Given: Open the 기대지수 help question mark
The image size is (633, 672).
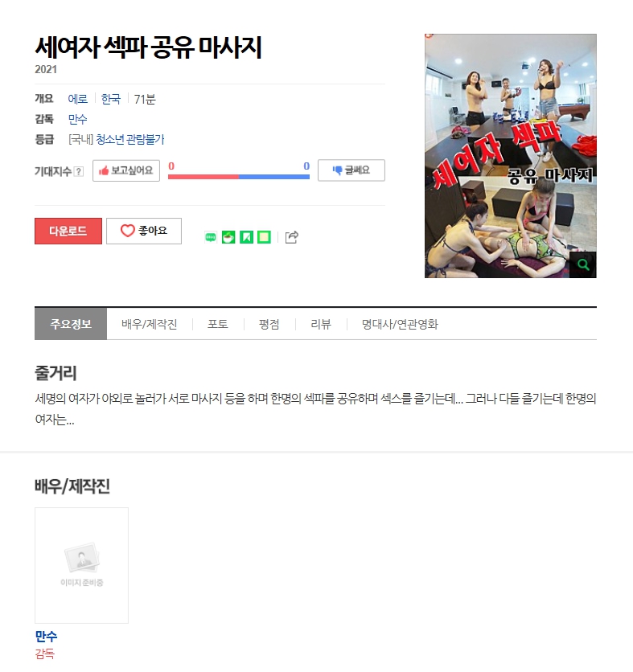Looking at the screenshot, I should (x=79, y=171).
